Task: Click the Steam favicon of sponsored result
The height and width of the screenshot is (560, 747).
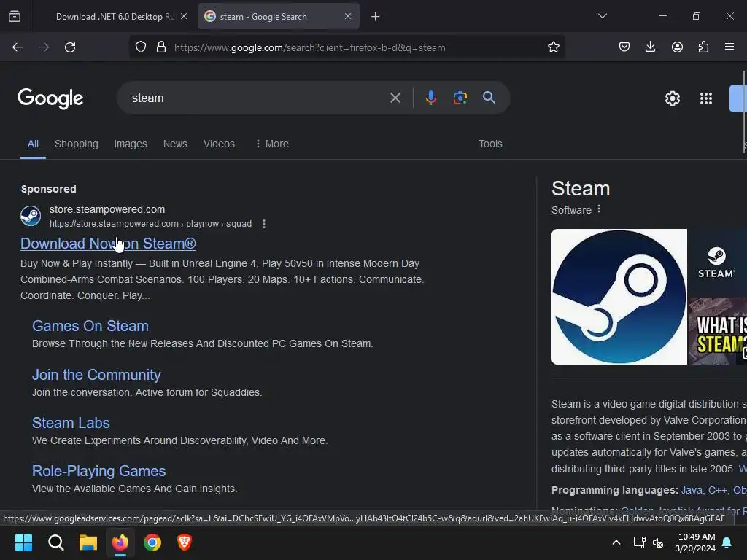Action: click(x=31, y=216)
